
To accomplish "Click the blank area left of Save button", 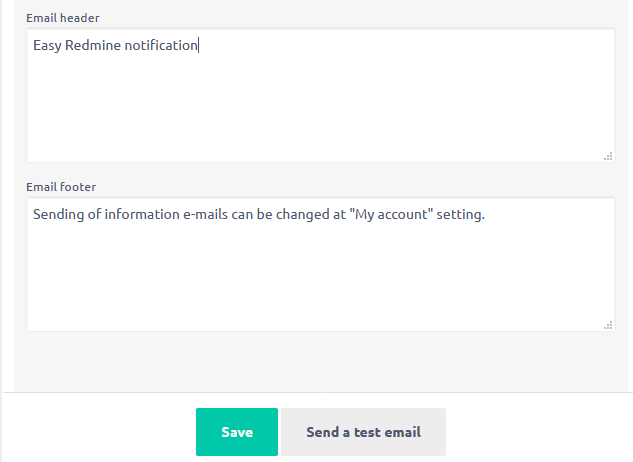I will click(100, 432).
